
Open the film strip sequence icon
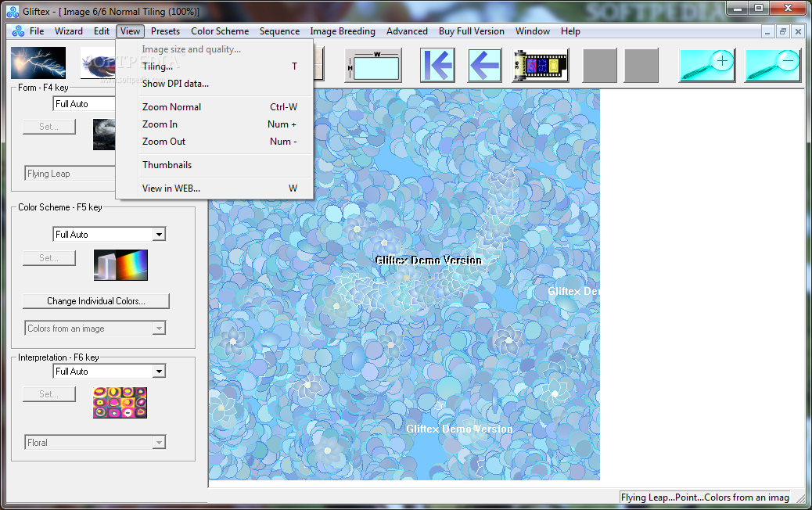coord(541,65)
